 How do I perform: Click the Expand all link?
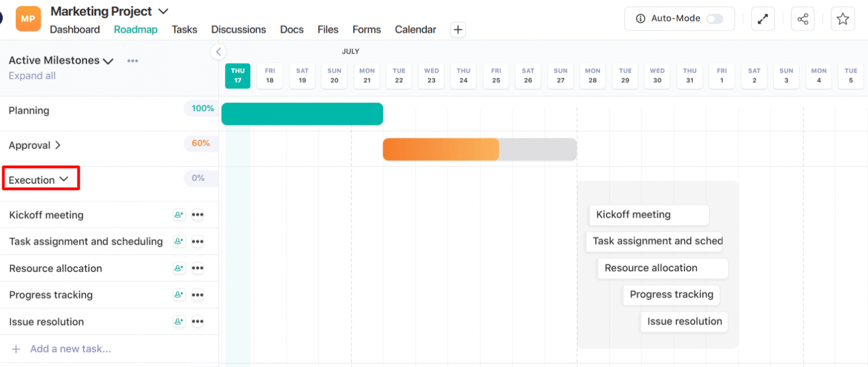pos(32,75)
